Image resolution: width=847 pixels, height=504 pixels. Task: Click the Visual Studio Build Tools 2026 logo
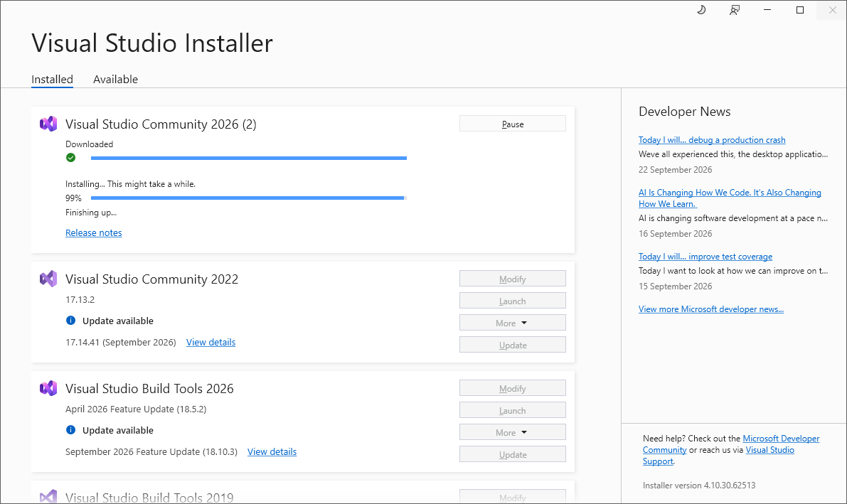[48, 388]
